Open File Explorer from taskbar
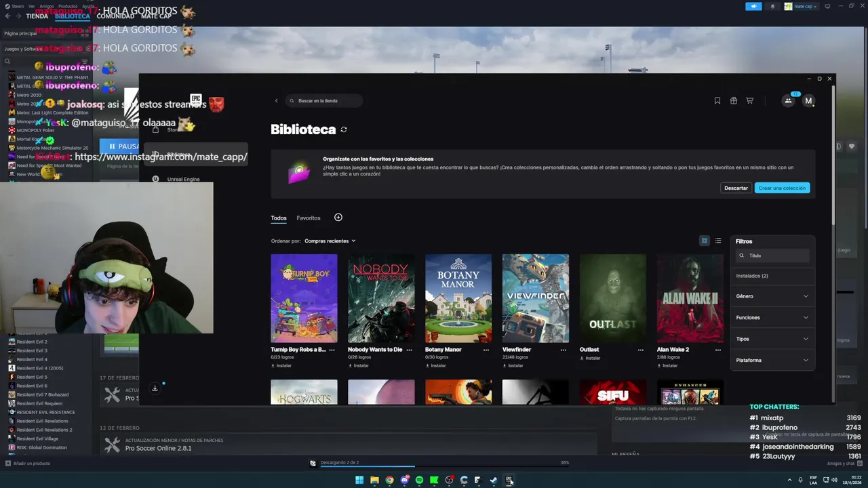Viewport: 868px width, 488px height. point(374,481)
